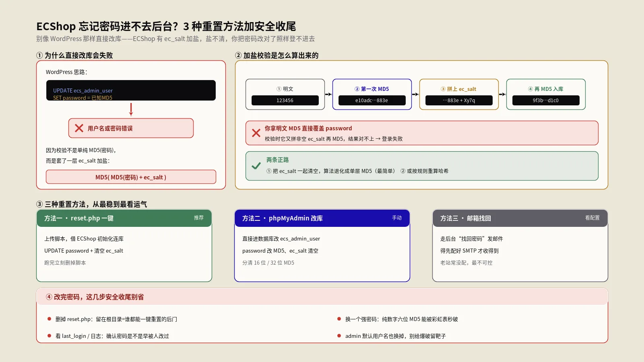Click the note 分清 16 位 / 32 位 MD5
Viewport: 644px width, 362px height.
click(268, 263)
